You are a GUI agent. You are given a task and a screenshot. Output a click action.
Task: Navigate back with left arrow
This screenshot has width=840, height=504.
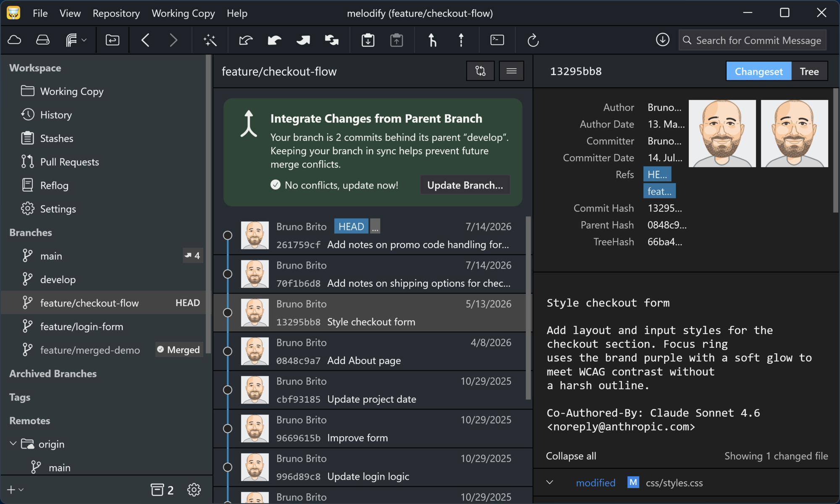pyautogui.click(x=145, y=40)
